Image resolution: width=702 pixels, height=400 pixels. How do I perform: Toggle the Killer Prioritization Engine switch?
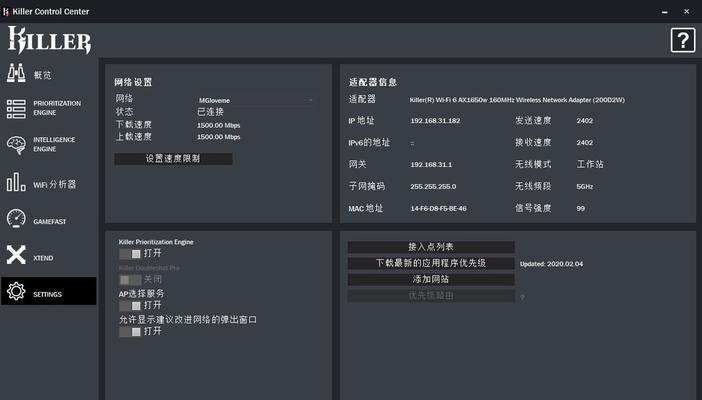(130, 254)
